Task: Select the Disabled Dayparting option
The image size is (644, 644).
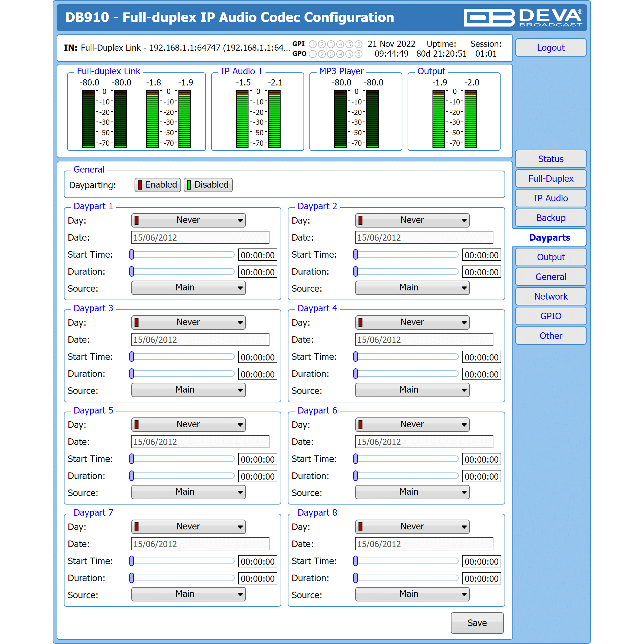Action: pyautogui.click(x=208, y=185)
